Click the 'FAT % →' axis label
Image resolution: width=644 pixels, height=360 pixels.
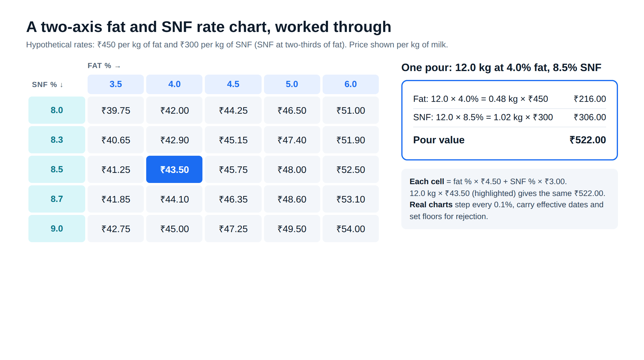tap(104, 66)
